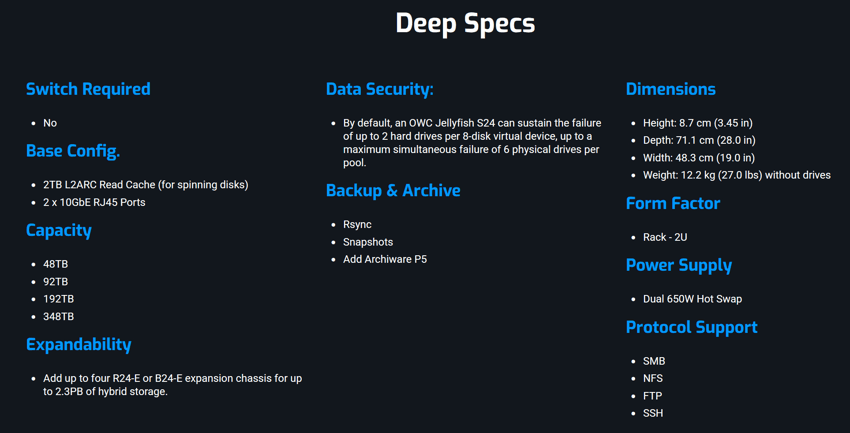The width and height of the screenshot is (850, 433).
Task: Select the Capacity heading
Action: pyautogui.click(x=59, y=231)
